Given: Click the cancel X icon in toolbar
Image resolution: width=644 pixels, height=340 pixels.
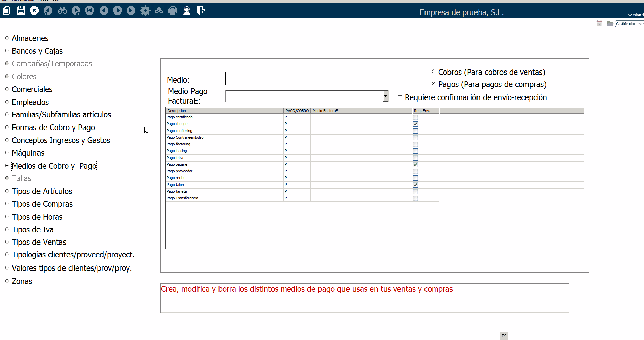Looking at the screenshot, I should pyautogui.click(x=34, y=11).
